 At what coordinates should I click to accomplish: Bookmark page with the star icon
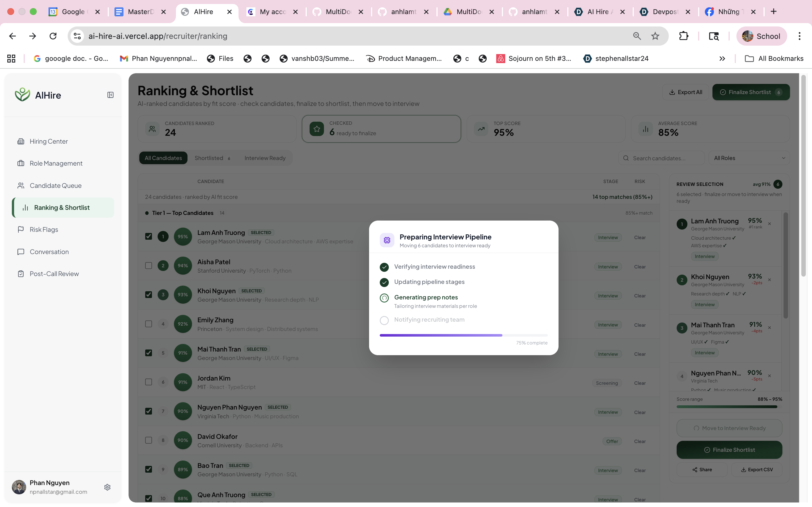[x=655, y=36]
